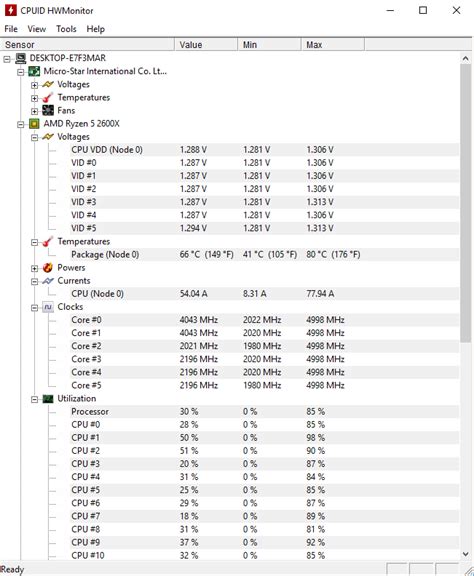Screen dimensions: 474x576
Task: Expand the motherboard Fans node
Action: tap(35, 111)
